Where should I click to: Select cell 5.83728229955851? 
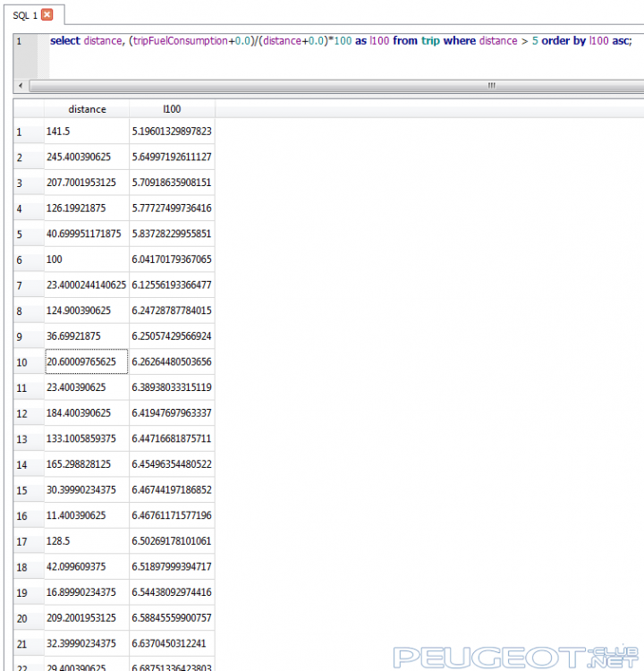(x=172, y=234)
